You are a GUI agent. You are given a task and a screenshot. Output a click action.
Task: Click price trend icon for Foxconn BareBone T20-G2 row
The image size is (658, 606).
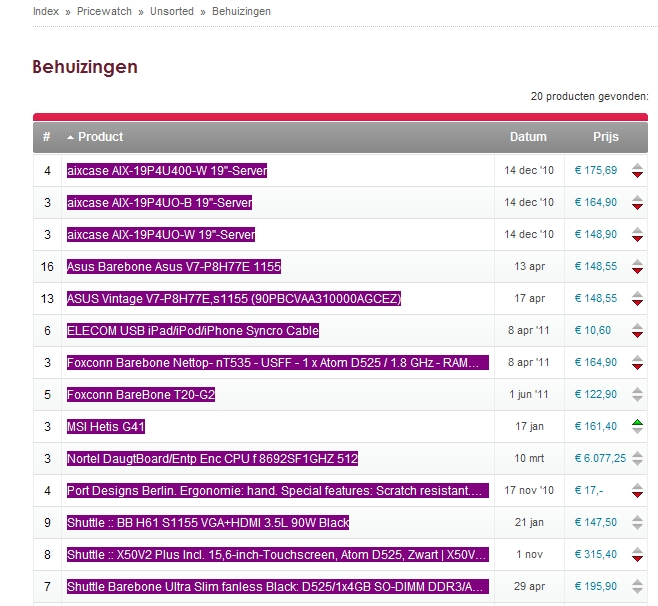click(637, 394)
